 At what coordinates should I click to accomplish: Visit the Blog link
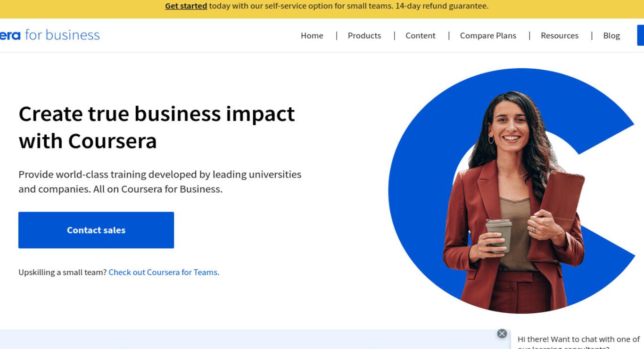click(x=611, y=35)
